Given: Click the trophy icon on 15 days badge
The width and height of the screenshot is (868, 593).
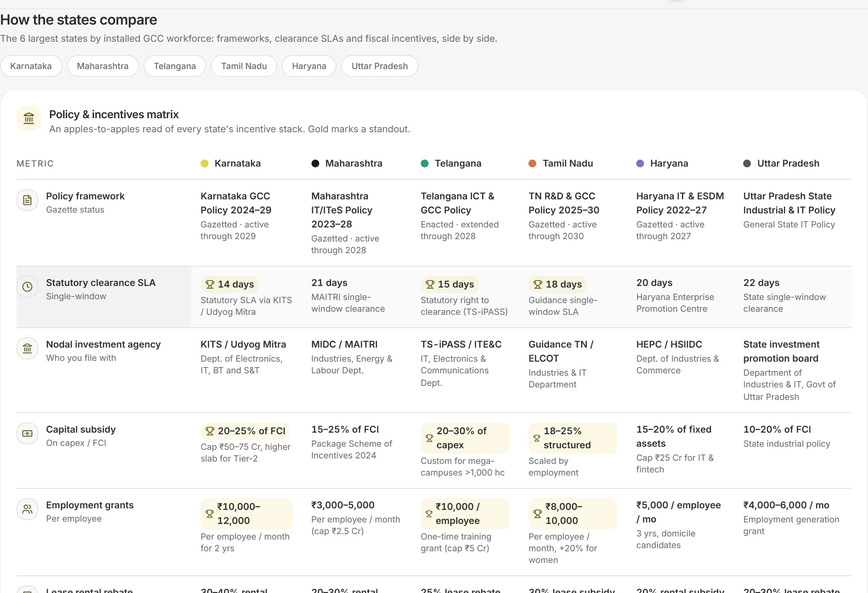Looking at the screenshot, I should (x=430, y=284).
